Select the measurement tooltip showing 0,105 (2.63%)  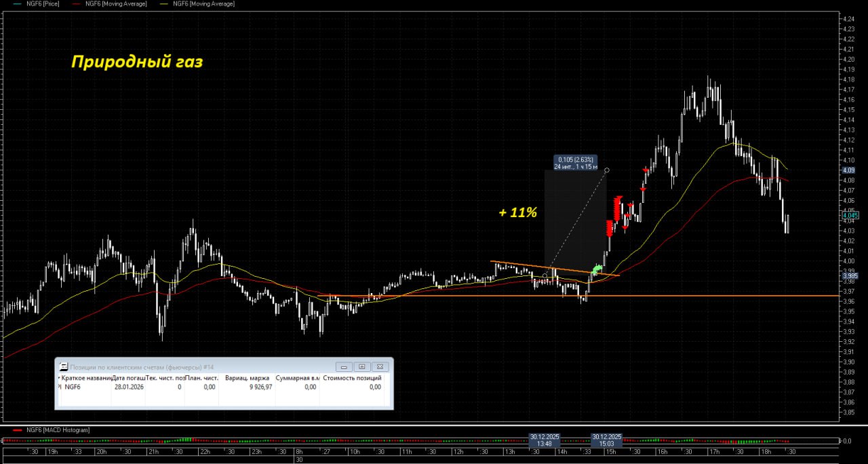[x=576, y=163]
